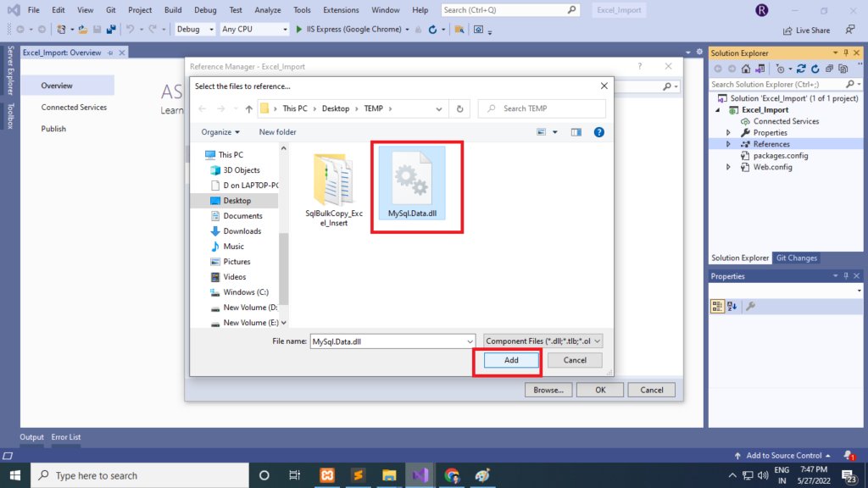Open the Output tab
The width and height of the screenshot is (868, 488).
(x=31, y=437)
